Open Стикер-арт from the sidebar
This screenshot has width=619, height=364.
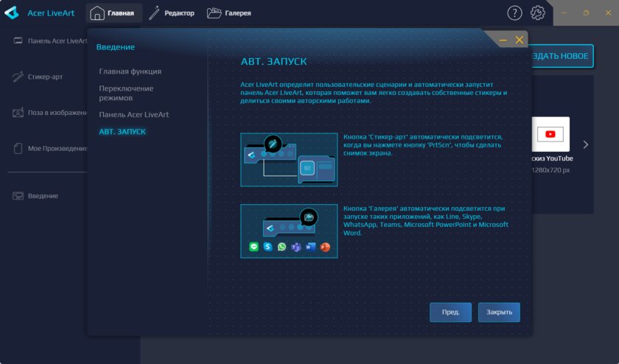(44, 77)
